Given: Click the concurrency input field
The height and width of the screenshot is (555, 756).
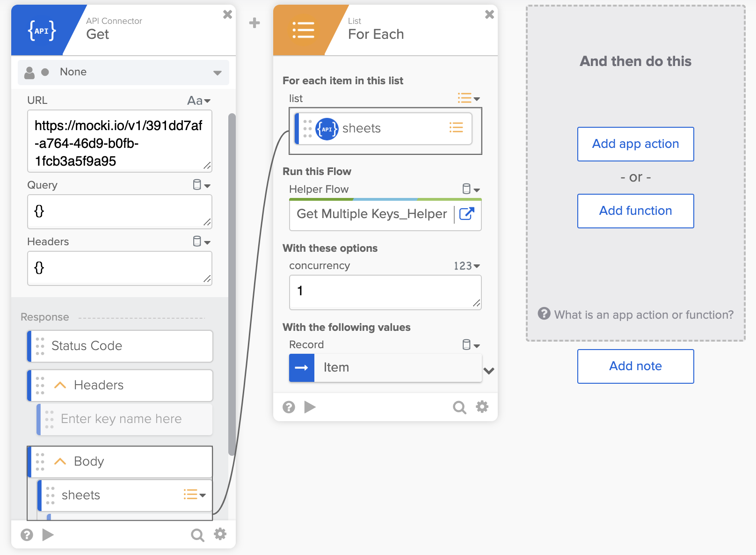Looking at the screenshot, I should click(x=385, y=292).
